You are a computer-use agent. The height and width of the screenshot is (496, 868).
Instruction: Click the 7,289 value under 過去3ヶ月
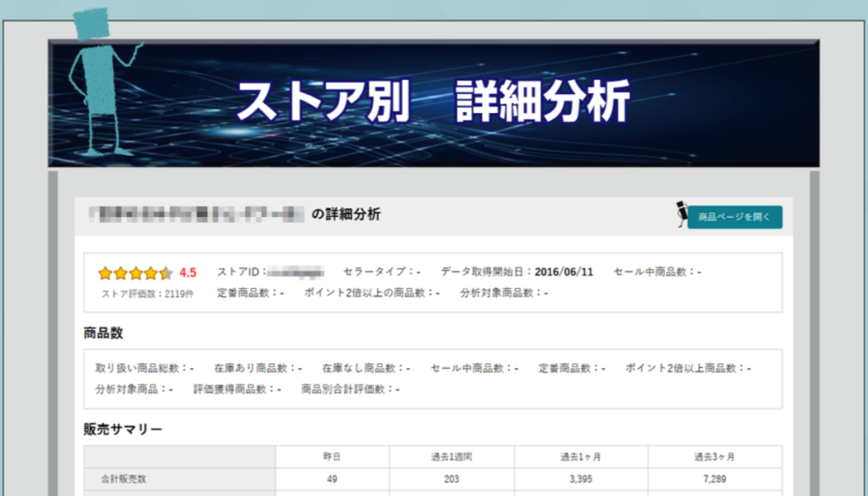point(715,479)
